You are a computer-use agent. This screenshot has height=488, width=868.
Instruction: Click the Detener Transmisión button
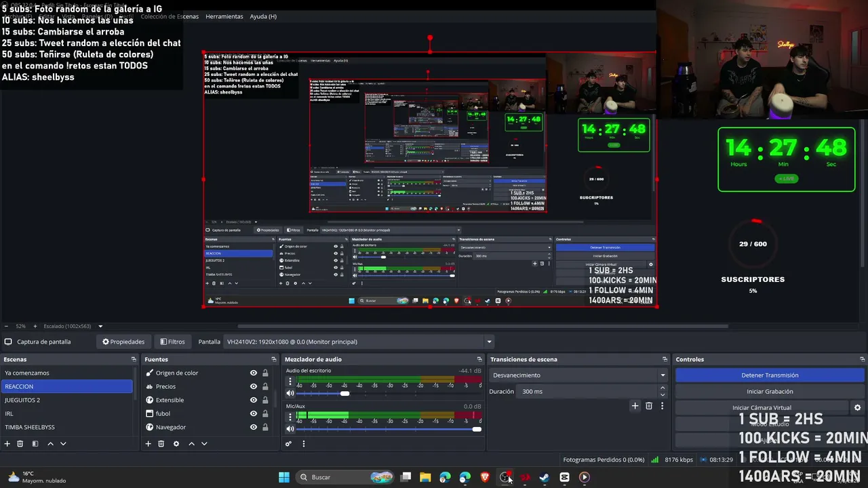(x=770, y=375)
